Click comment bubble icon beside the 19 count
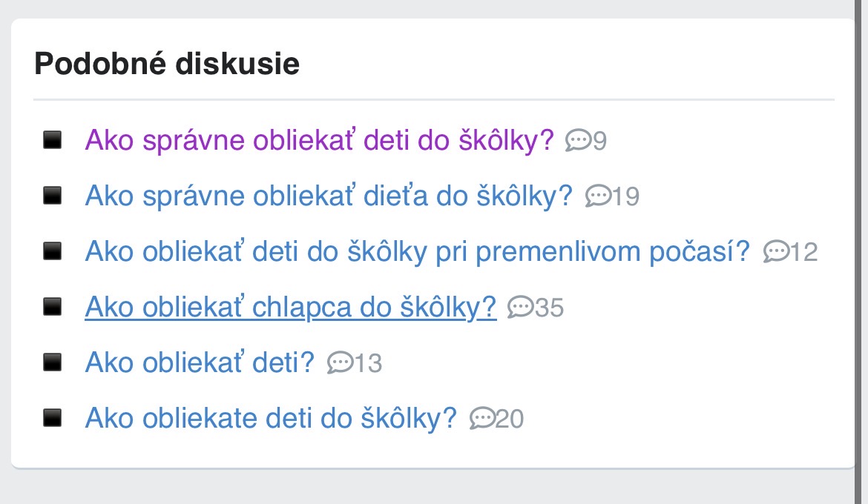The width and height of the screenshot is (868, 504). (x=597, y=196)
